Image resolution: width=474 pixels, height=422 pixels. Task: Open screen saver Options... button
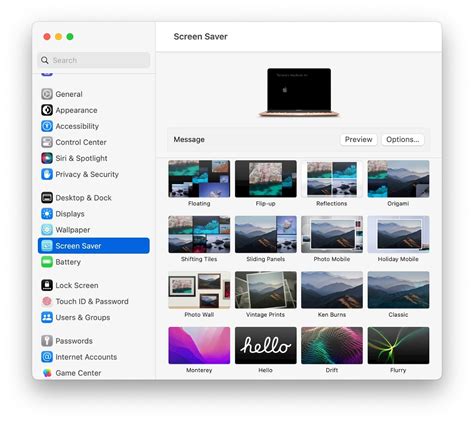tap(403, 139)
